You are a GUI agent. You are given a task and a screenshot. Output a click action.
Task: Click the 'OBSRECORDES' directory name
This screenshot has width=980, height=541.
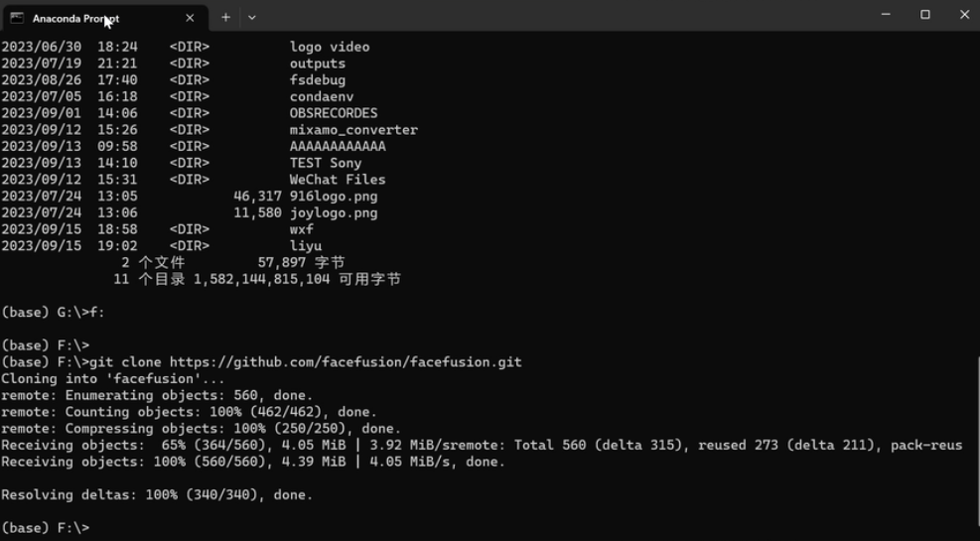(x=334, y=113)
